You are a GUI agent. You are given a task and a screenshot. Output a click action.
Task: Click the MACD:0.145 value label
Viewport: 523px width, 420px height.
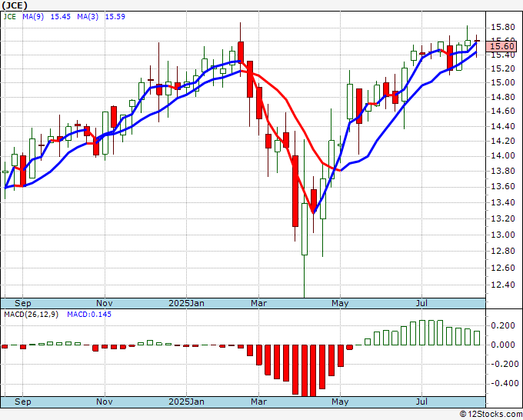pos(89,315)
